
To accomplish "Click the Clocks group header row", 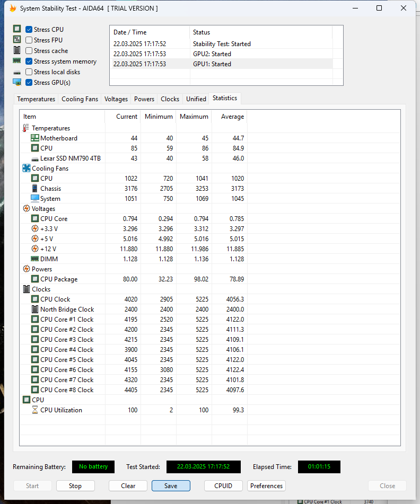I will click(41, 289).
